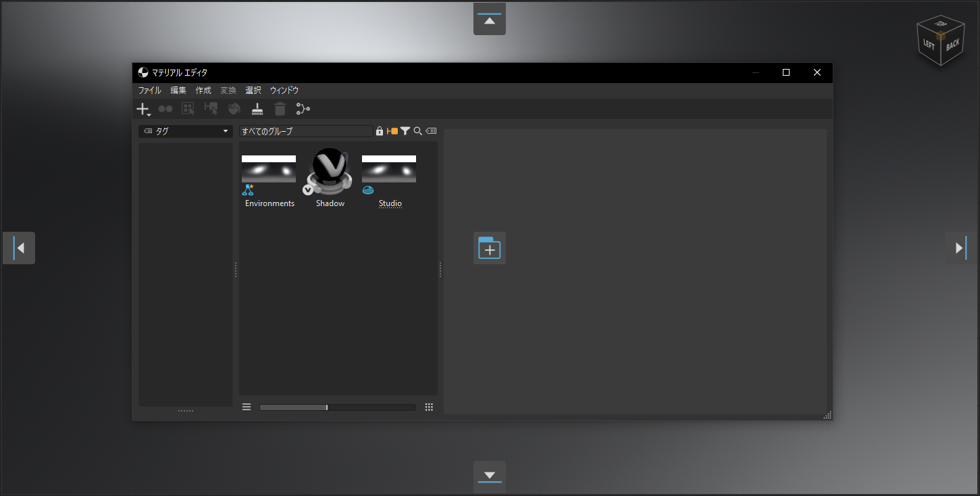Screen dimensions: 980x496
Task: Click the broom cleanup unused materials icon
Action: 257,109
